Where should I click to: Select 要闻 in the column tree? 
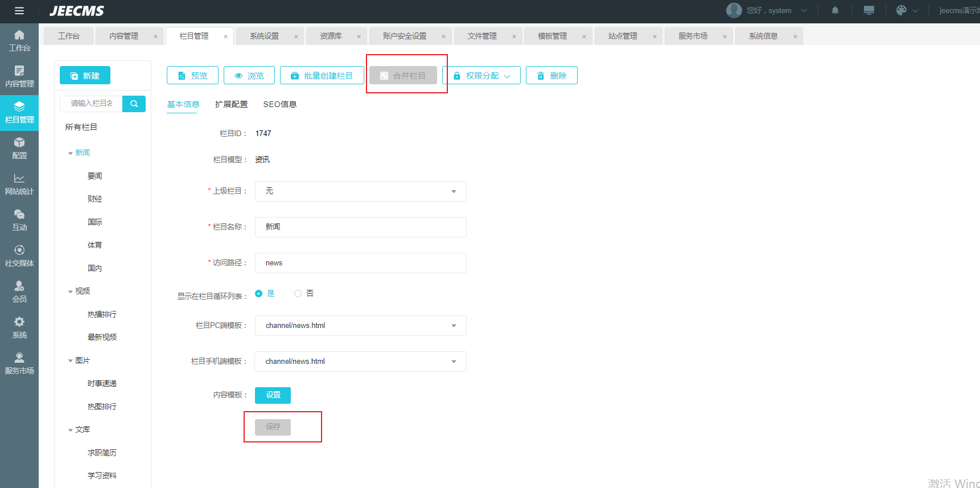click(x=95, y=177)
